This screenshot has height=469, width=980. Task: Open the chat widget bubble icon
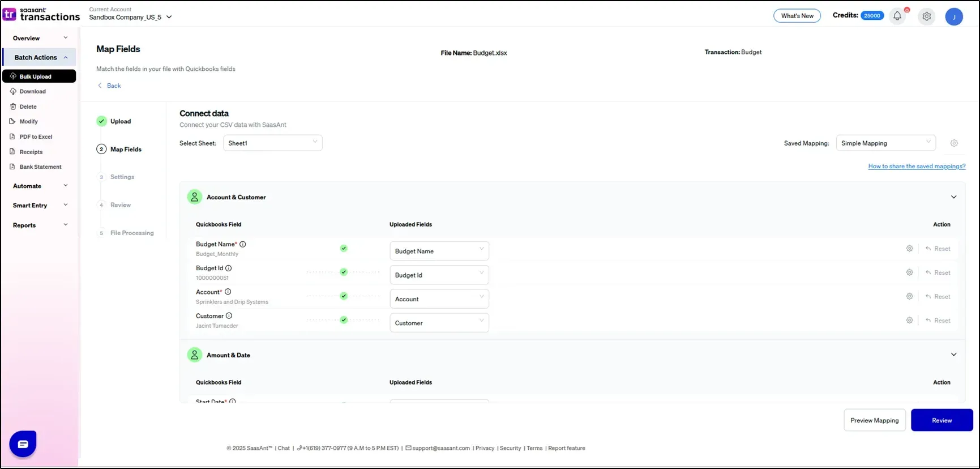click(23, 444)
